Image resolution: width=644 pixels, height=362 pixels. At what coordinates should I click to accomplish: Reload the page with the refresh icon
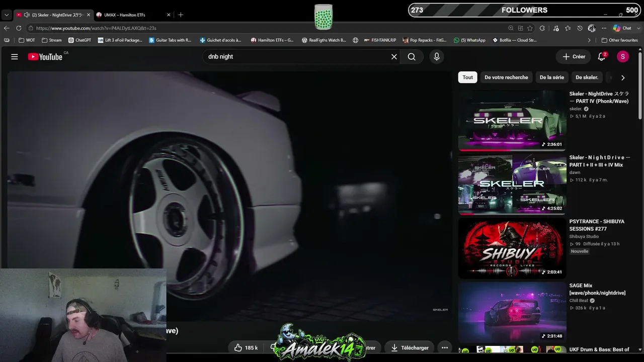[x=19, y=28]
